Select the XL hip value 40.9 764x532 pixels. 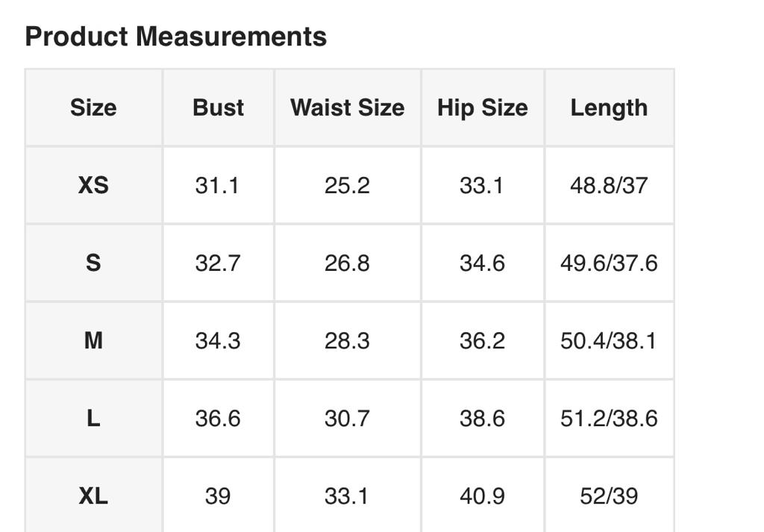coord(482,495)
